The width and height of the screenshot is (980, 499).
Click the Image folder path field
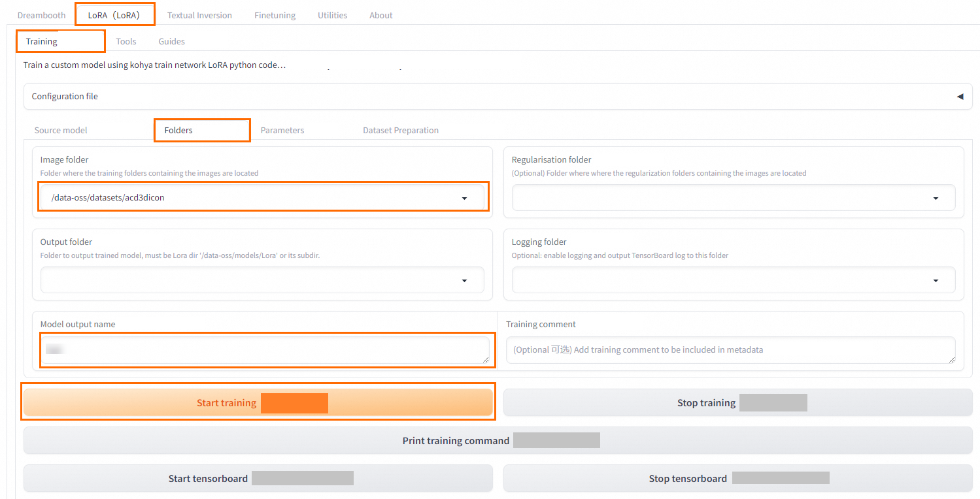coord(262,197)
